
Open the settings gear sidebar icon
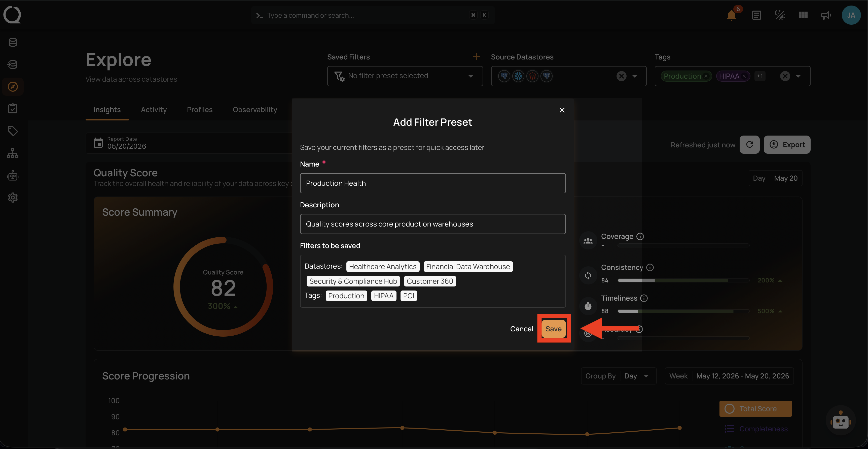point(13,197)
